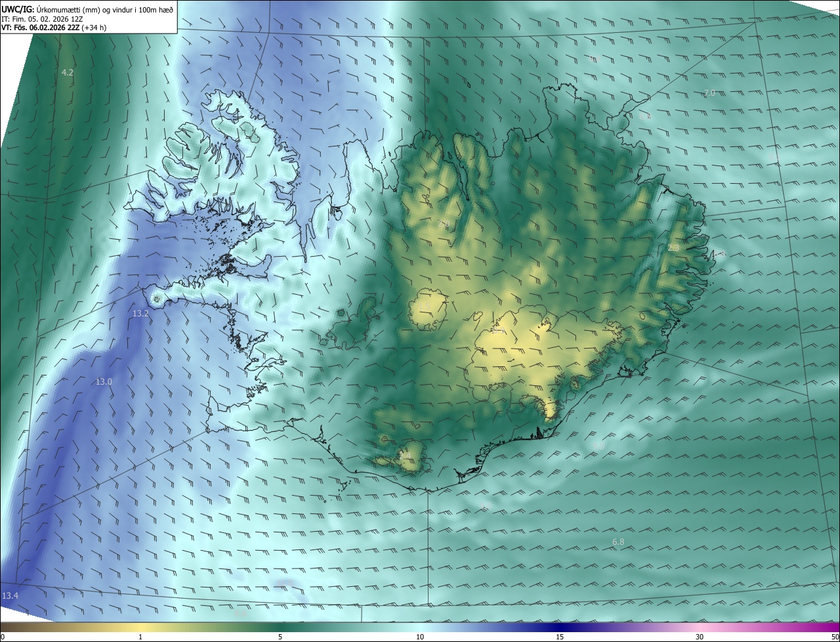The image size is (840, 642).
Task: Click the '7.0' value label on the map
Action: pyautogui.click(x=709, y=93)
